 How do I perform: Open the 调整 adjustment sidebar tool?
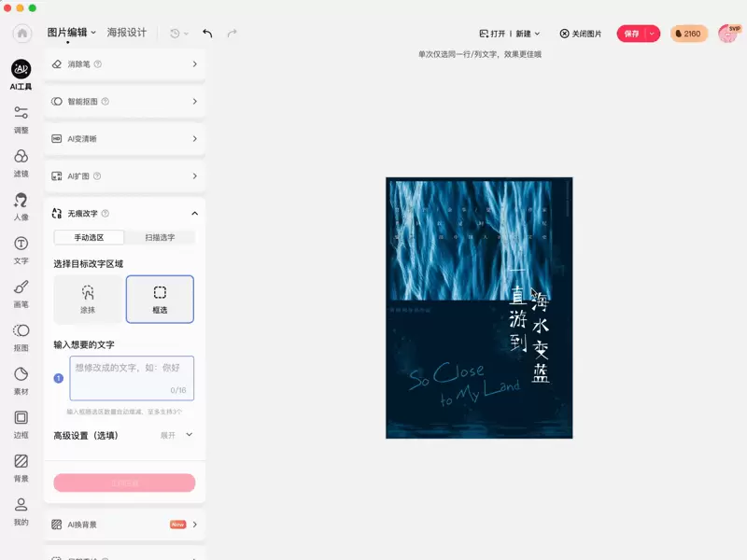click(x=21, y=119)
